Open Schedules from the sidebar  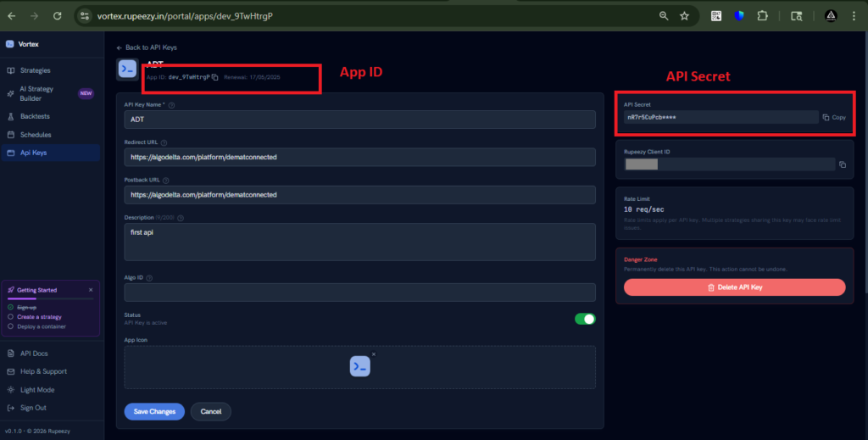click(x=35, y=135)
